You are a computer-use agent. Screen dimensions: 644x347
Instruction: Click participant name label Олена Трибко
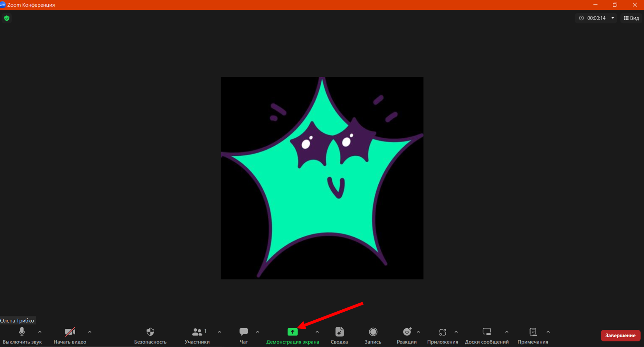tap(17, 320)
